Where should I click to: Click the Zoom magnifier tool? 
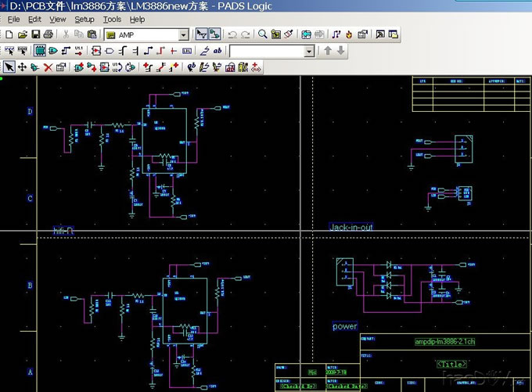point(263,34)
